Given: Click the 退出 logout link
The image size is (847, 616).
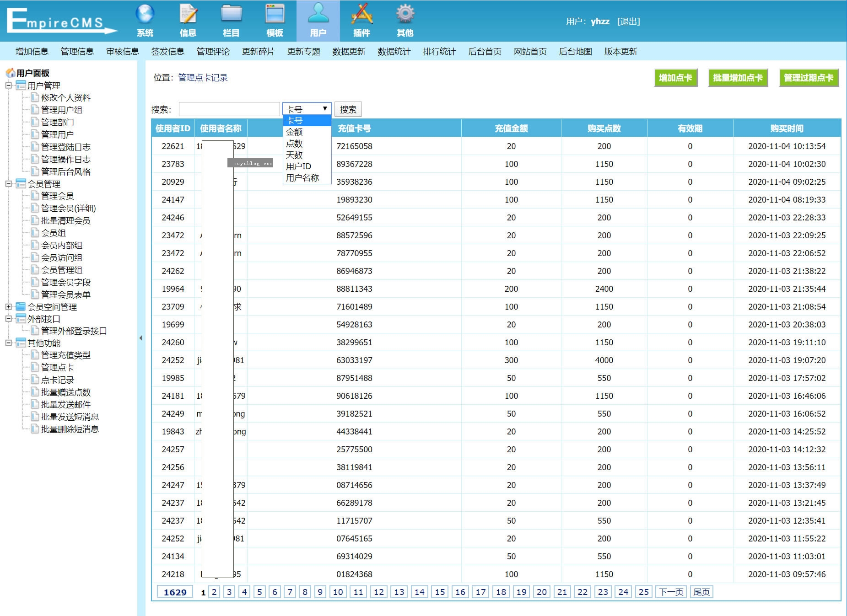Looking at the screenshot, I should 628,21.
